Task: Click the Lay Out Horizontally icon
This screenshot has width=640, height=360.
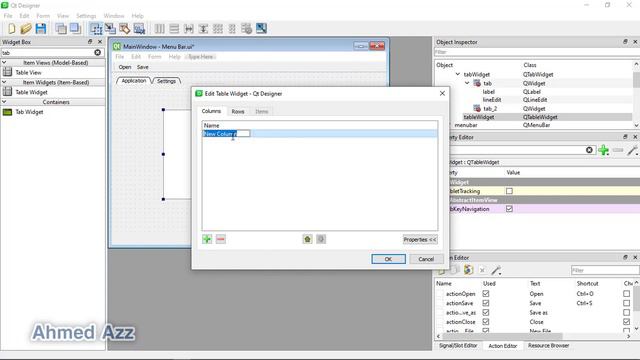Action: pyautogui.click(x=160, y=29)
